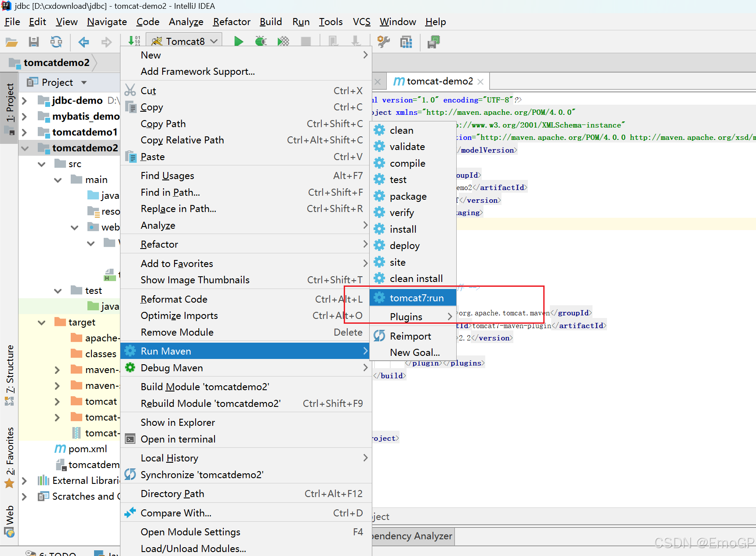Expand the tomcatdemo1 module

pyautogui.click(x=25, y=132)
